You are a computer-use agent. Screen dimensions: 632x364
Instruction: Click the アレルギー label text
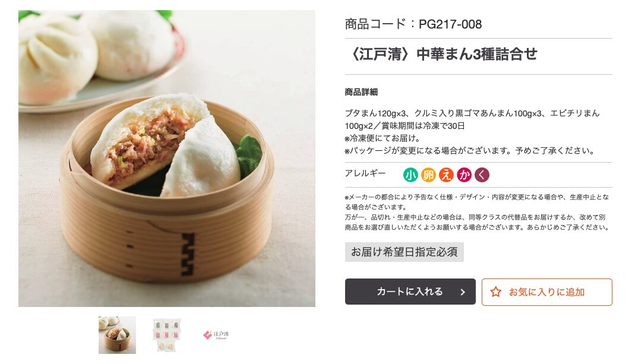pos(365,173)
